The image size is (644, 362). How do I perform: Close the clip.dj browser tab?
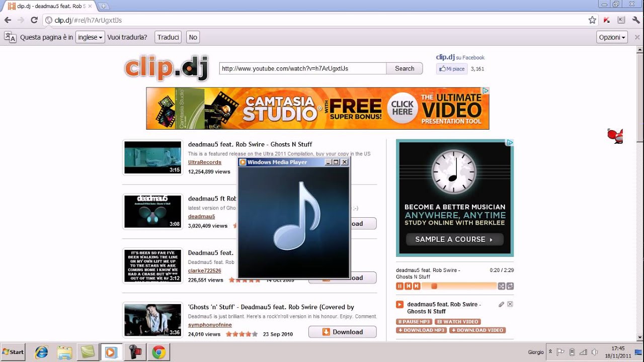pyautogui.click(x=90, y=6)
